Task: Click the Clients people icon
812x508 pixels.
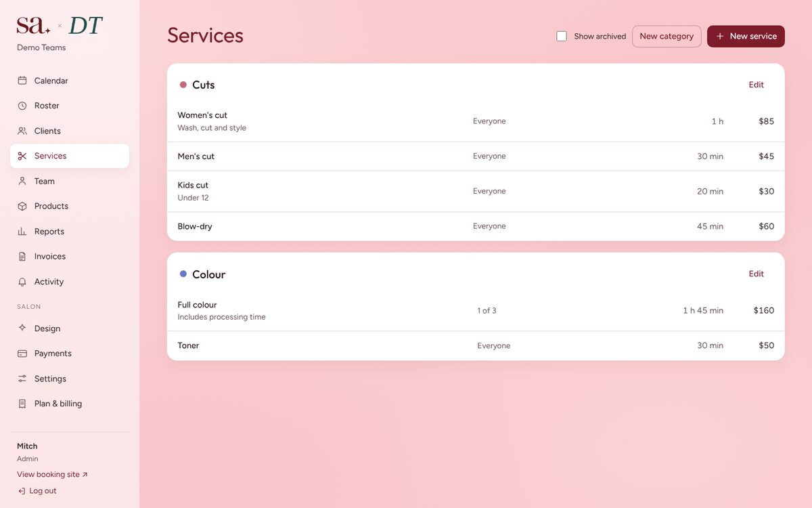Action: [x=22, y=131]
